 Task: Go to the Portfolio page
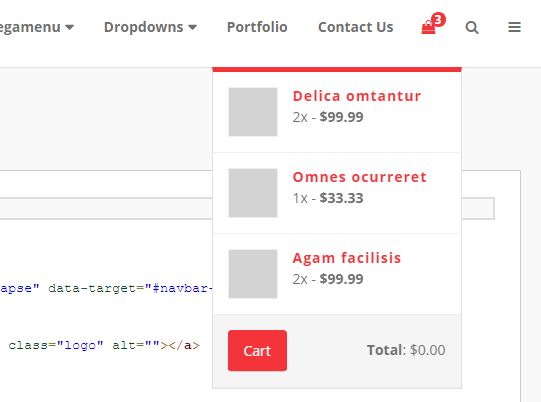pyautogui.click(x=257, y=27)
